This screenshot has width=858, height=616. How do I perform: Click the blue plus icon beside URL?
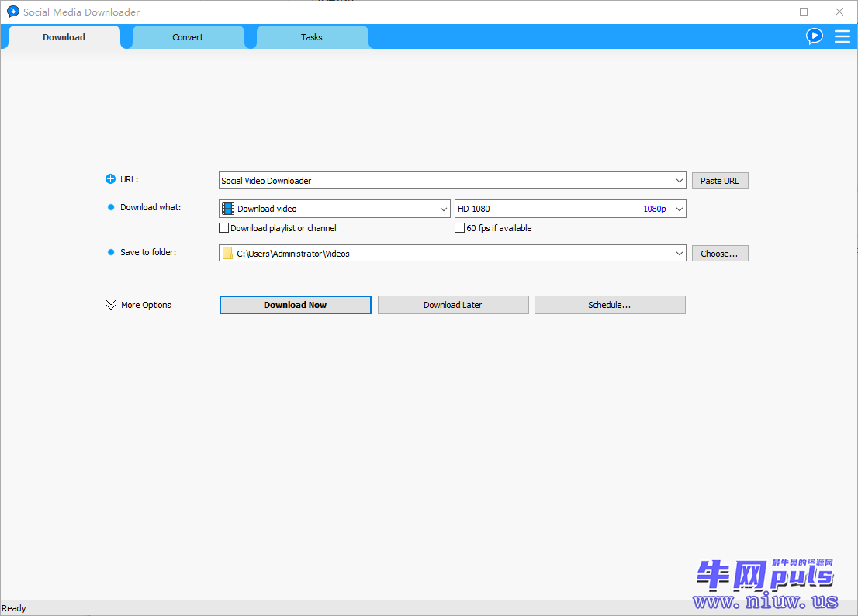click(x=110, y=179)
